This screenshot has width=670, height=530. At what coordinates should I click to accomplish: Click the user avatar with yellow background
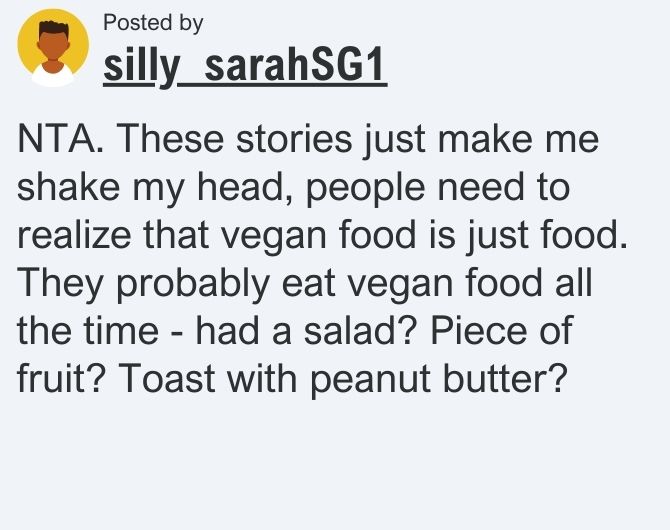pyautogui.click(x=53, y=47)
